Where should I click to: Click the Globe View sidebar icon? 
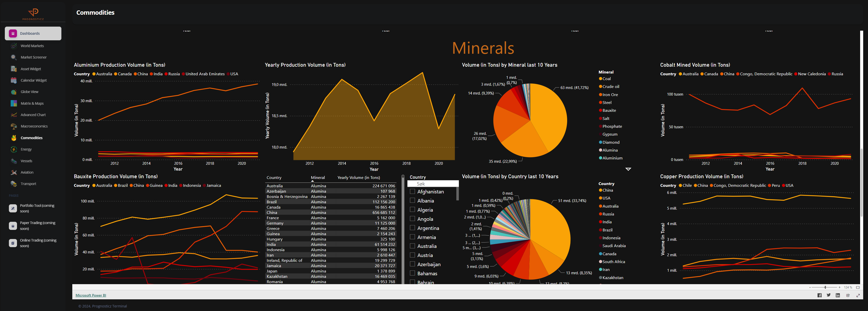pos(13,92)
